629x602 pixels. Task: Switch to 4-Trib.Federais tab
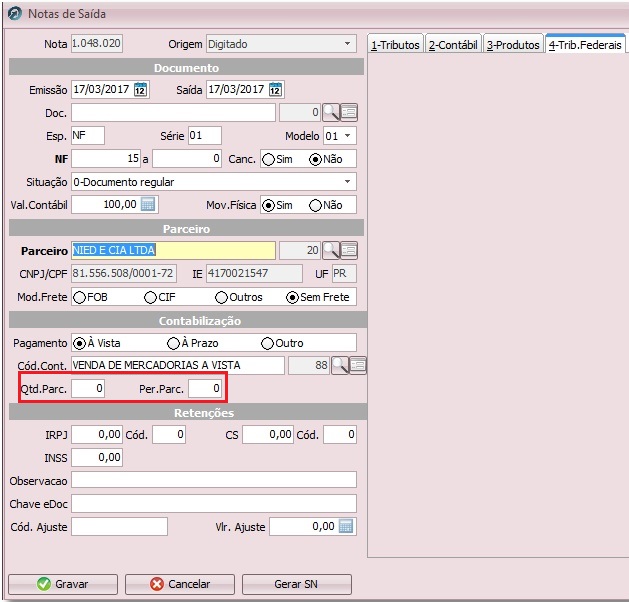click(x=585, y=45)
